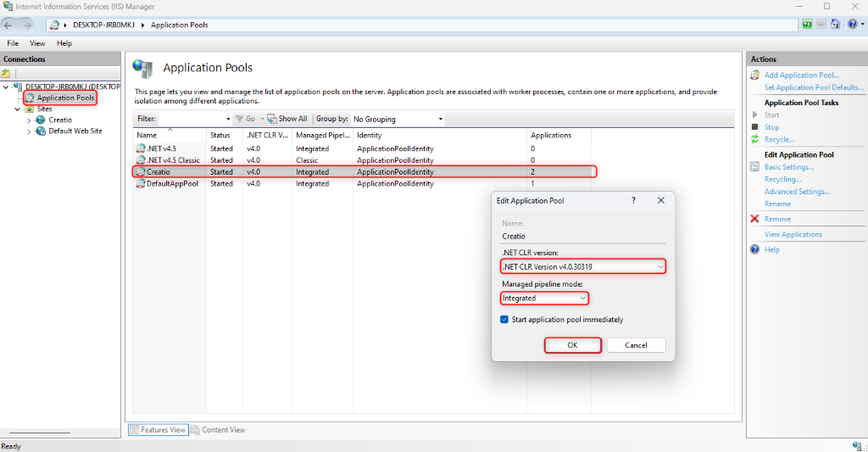Click the dialog help question mark
The width and height of the screenshot is (868, 452).
(x=633, y=200)
